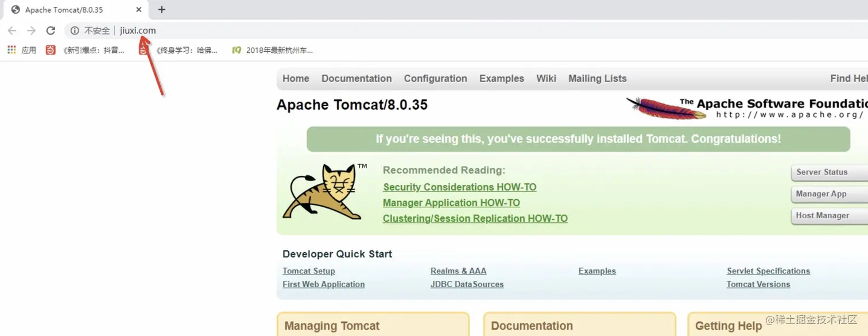Open the Home nav item
Screen dimensions: 868x336
tap(296, 79)
